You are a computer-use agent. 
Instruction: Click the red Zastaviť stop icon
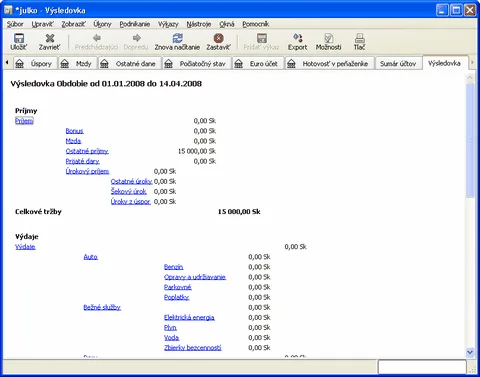(218, 38)
